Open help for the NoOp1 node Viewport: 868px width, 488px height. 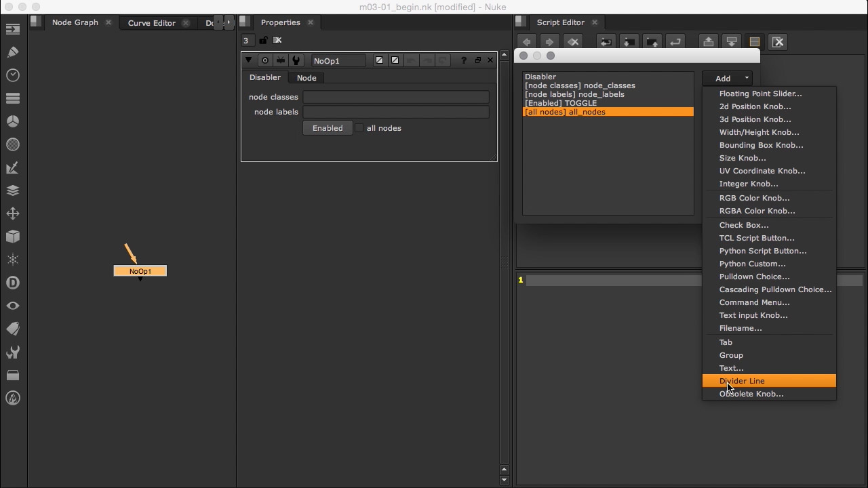tap(464, 60)
